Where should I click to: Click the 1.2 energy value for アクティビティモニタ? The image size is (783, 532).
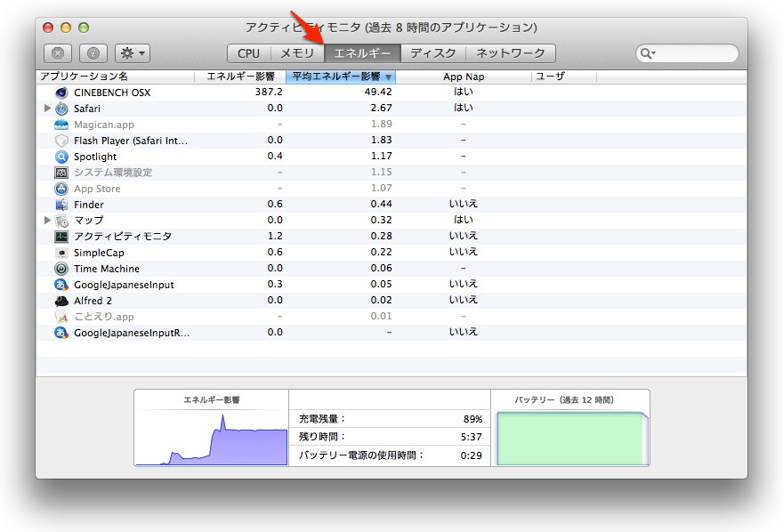(275, 236)
